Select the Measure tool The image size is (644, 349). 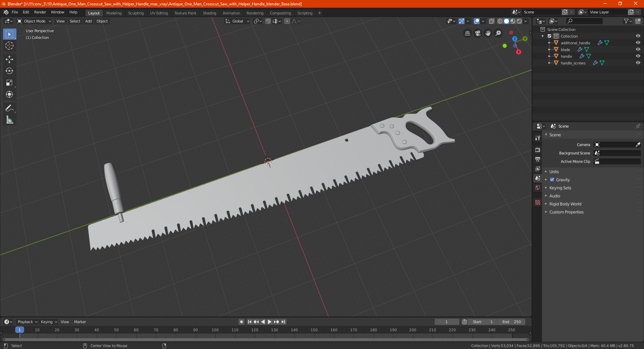9,120
